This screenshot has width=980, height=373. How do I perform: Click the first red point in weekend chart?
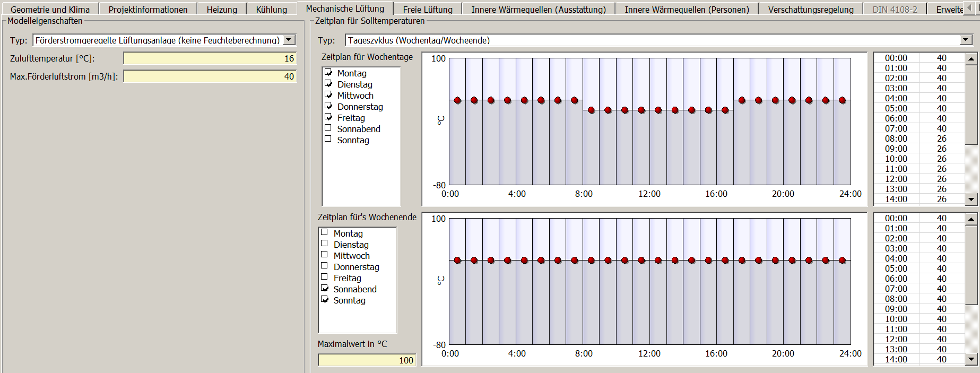[457, 261]
